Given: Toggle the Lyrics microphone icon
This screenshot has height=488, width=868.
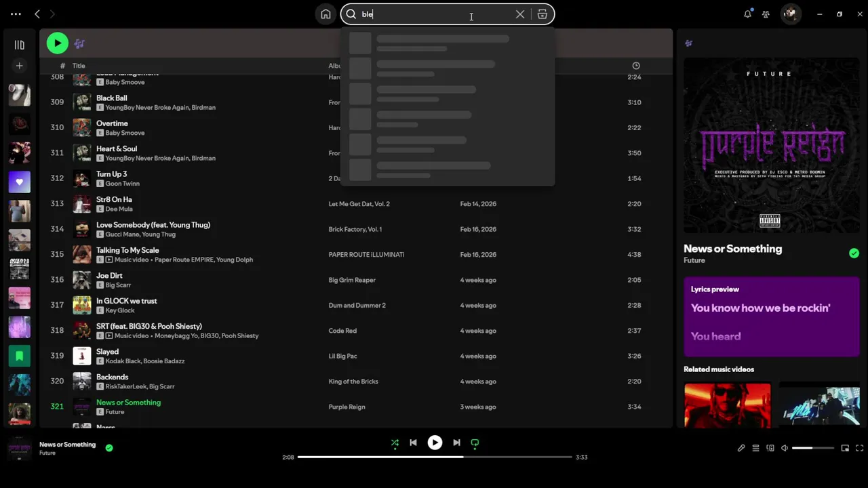Looking at the screenshot, I should click(x=741, y=448).
